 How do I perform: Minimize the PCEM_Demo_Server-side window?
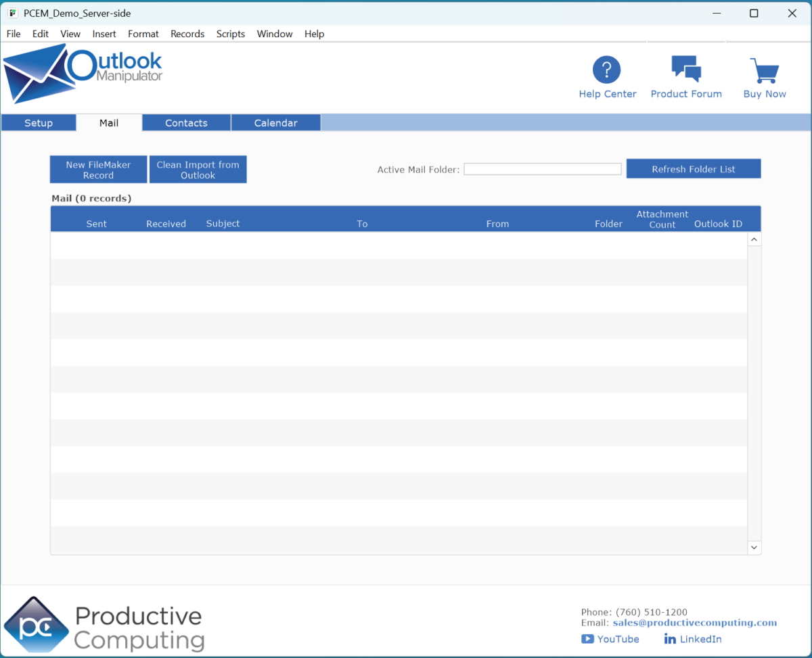(x=715, y=13)
